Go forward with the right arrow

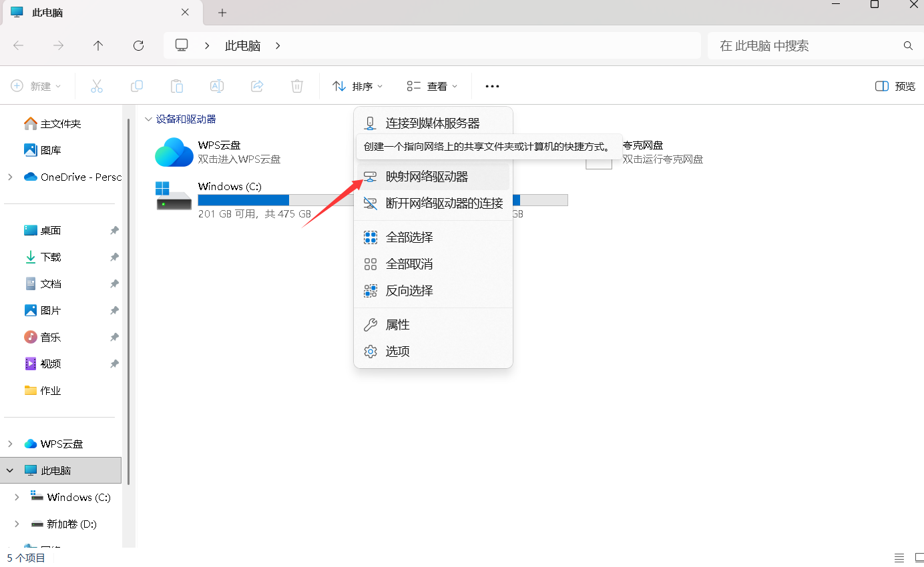tap(59, 45)
